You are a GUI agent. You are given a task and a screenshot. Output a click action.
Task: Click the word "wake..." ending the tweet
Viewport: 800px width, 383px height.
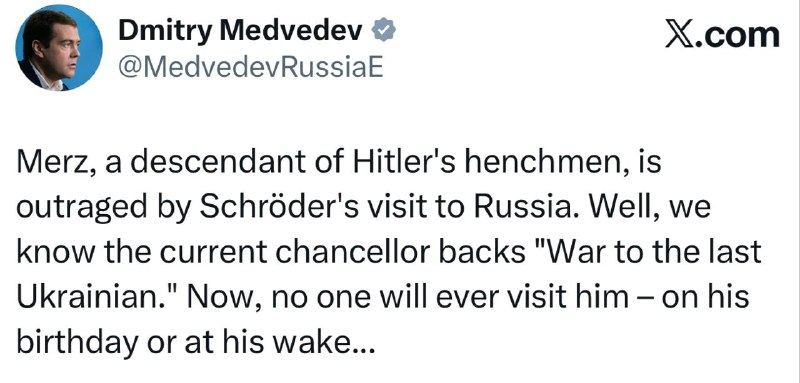(x=324, y=342)
